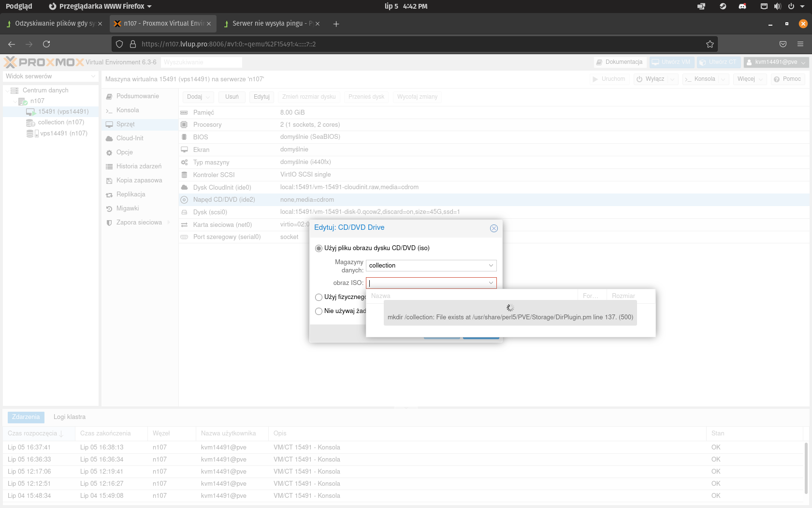The height and width of the screenshot is (508, 812).
Task: Select VM 15491 (vps14491) in server tree
Action: (x=63, y=112)
